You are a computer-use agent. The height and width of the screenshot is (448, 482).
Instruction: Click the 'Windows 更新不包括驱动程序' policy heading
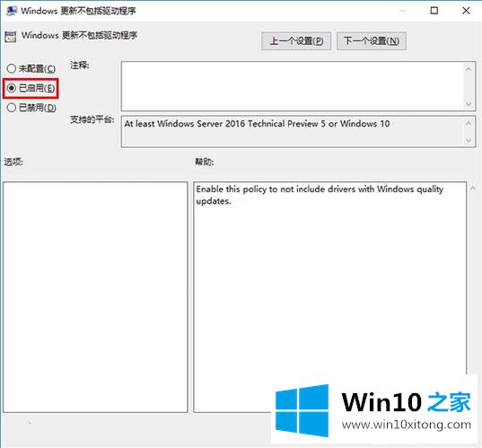(x=79, y=35)
